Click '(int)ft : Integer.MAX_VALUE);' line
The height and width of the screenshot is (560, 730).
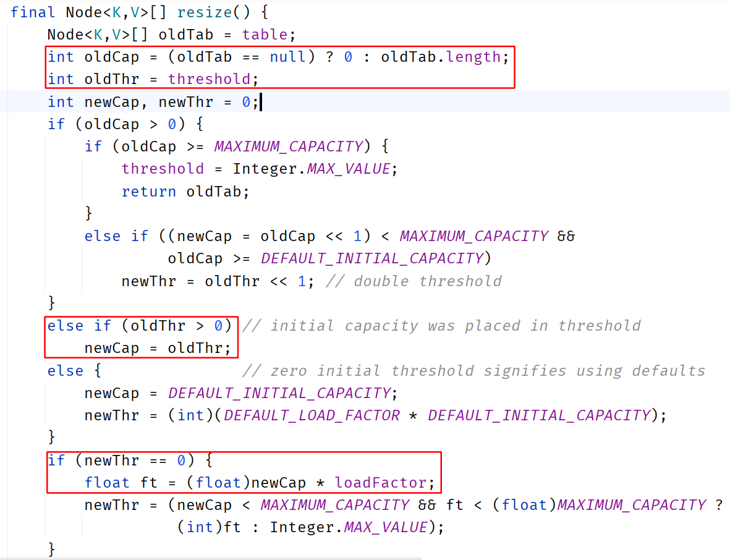point(310,527)
